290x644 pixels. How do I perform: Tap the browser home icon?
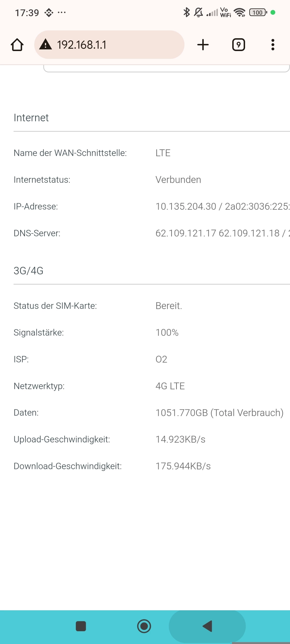pyautogui.click(x=17, y=45)
